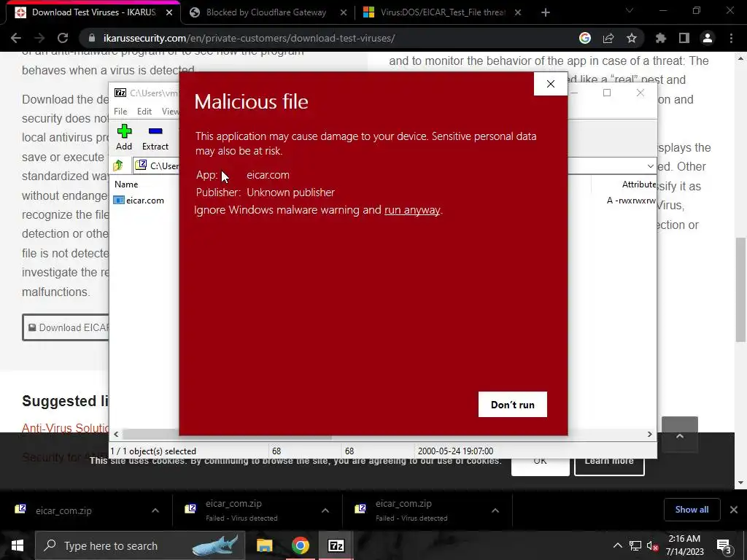747x560 pixels.
Task: Close the Chrome downloads bar
Action: point(734,510)
